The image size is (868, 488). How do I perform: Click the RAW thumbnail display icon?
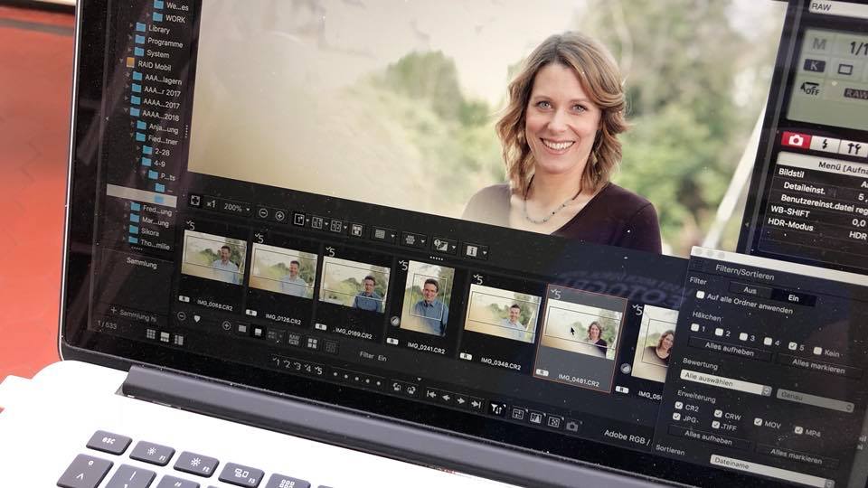[293, 340]
